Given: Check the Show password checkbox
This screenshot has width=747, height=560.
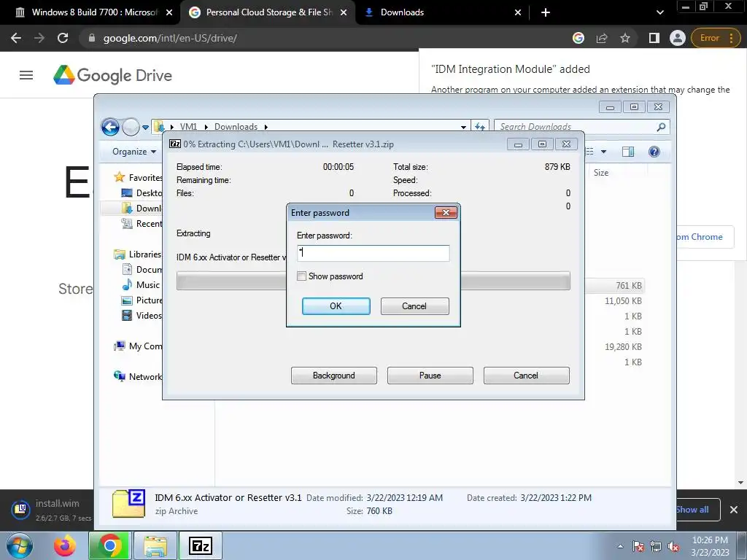Looking at the screenshot, I should [301, 276].
